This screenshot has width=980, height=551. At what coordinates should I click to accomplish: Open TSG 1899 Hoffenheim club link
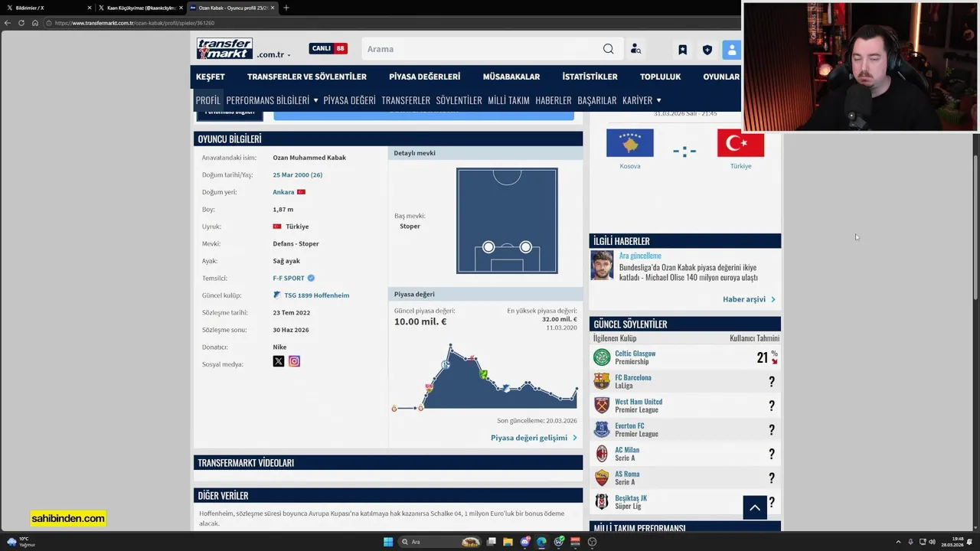pos(316,295)
